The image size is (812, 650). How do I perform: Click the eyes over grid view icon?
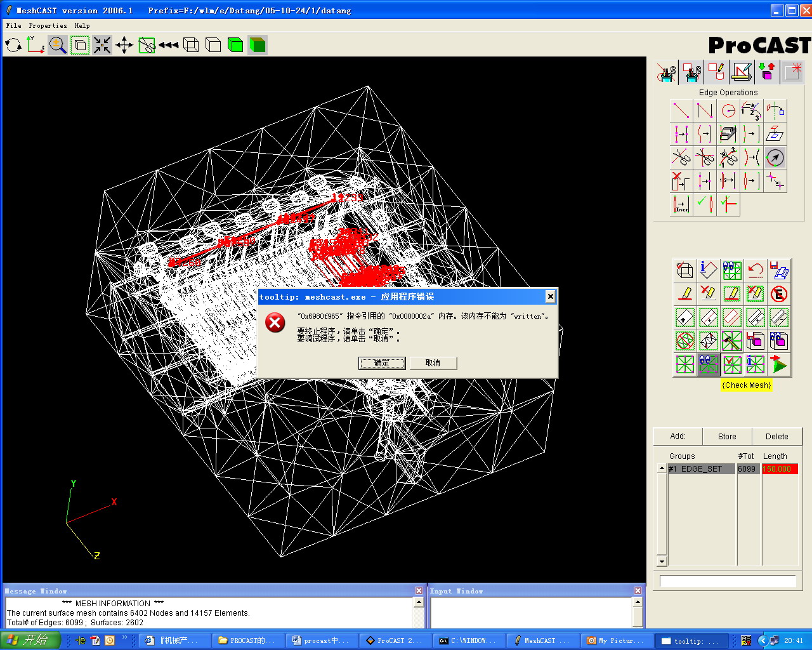pos(732,270)
